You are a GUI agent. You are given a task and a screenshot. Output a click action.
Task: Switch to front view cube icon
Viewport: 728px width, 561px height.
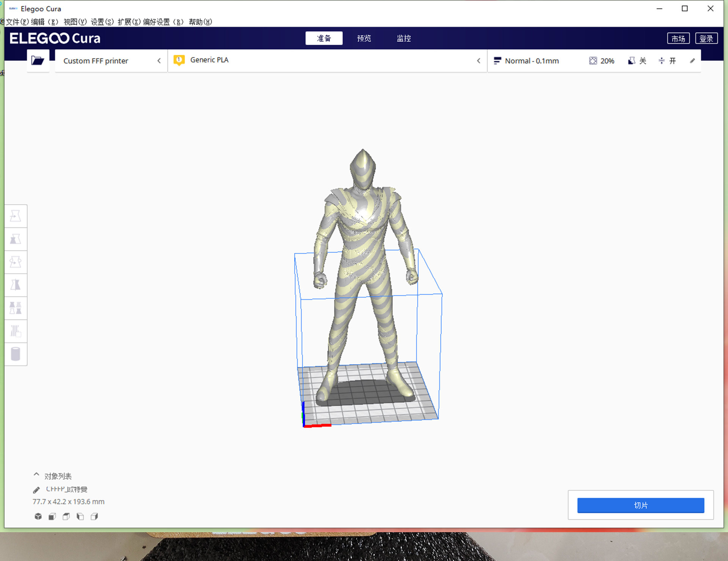pyautogui.click(x=52, y=516)
